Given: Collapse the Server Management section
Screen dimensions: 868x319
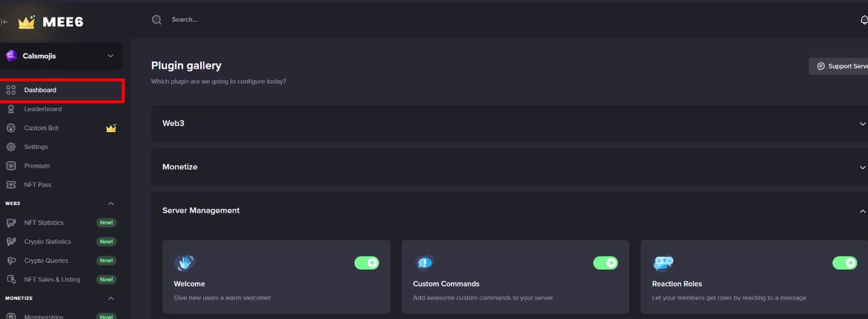Looking at the screenshot, I should [863, 211].
